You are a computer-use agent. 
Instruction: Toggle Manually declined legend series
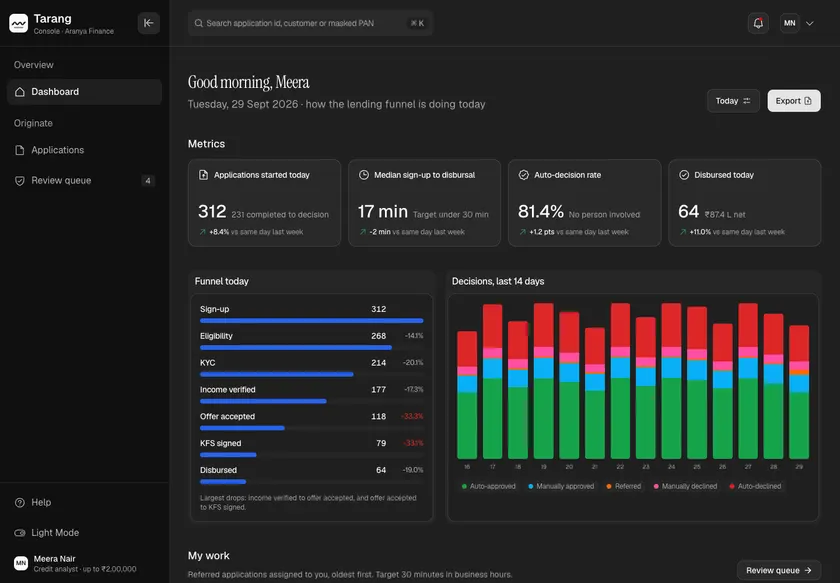pos(685,486)
